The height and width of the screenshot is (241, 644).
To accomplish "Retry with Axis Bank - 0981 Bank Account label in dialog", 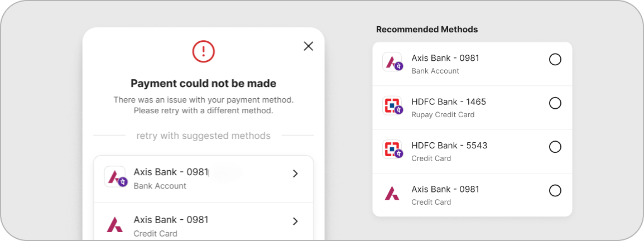I will coord(171,172).
